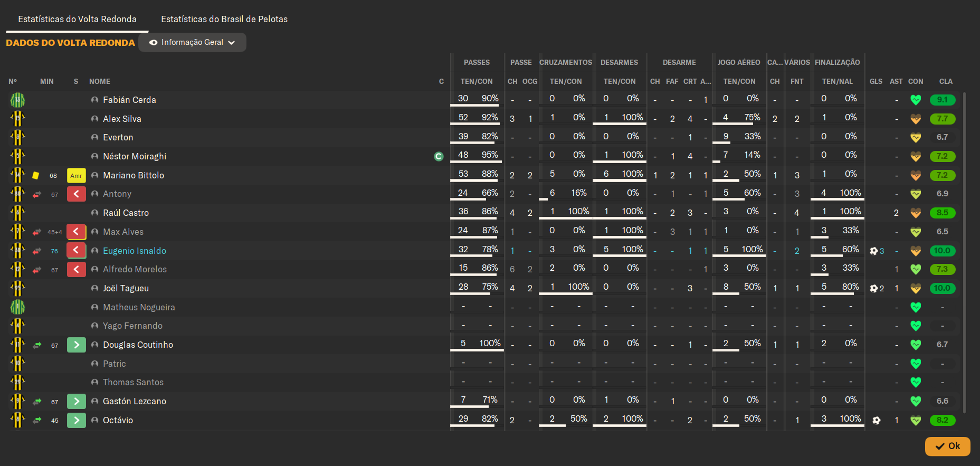Open the Informação Geral view dropdown

(192, 42)
